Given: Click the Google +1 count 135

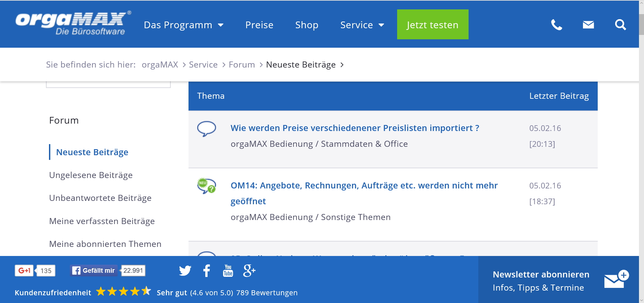Looking at the screenshot, I should tap(46, 271).
